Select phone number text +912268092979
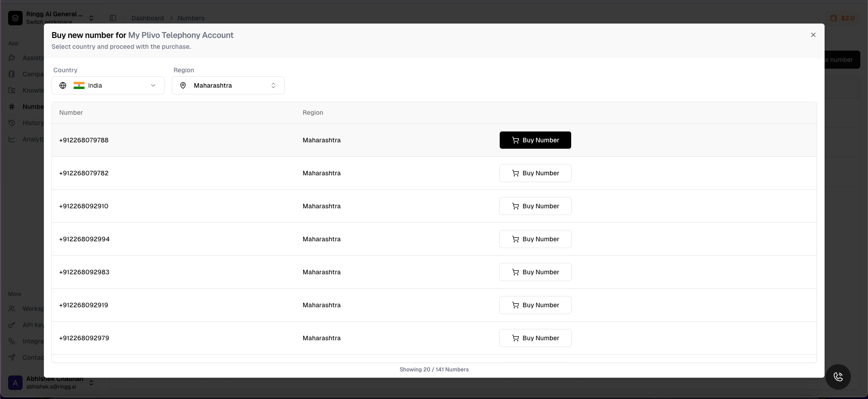The height and width of the screenshot is (399, 868). click(x=84, y=338)
